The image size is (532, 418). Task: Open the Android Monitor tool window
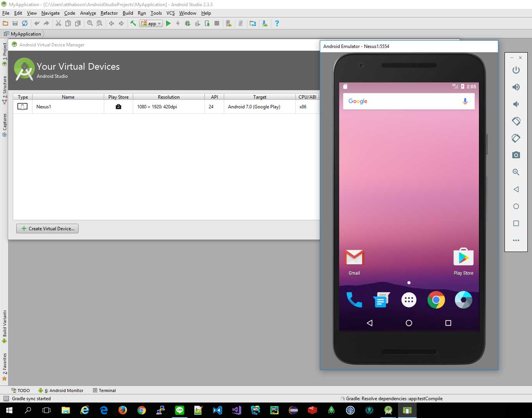61,390
